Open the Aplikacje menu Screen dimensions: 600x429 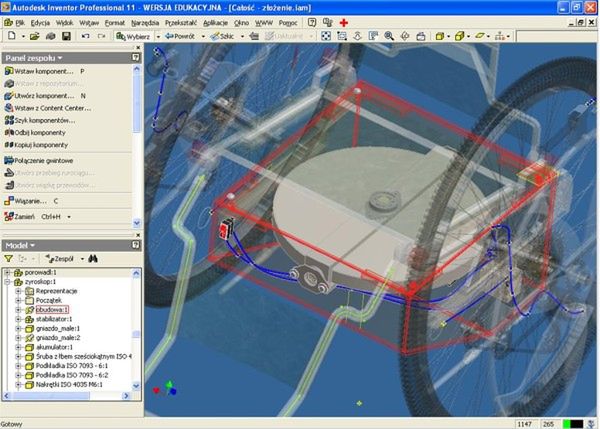coord(215,23)
